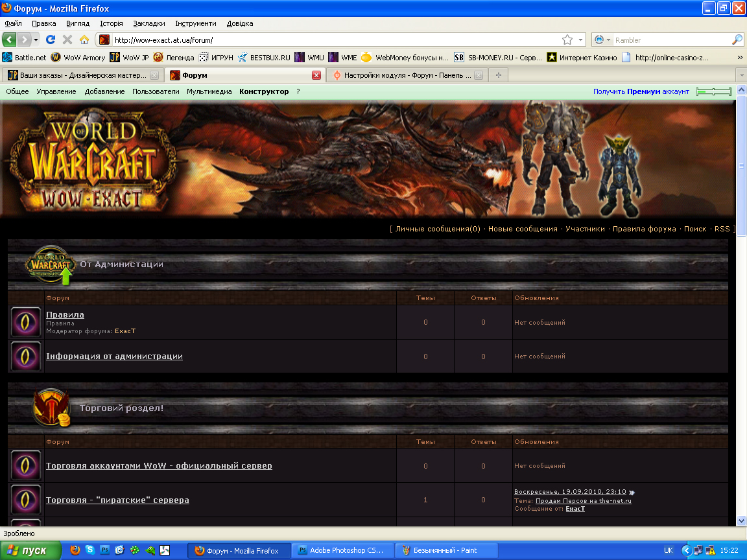Open Личные сообщения(0) link
747x560 pixels.
tap(438, 229)
